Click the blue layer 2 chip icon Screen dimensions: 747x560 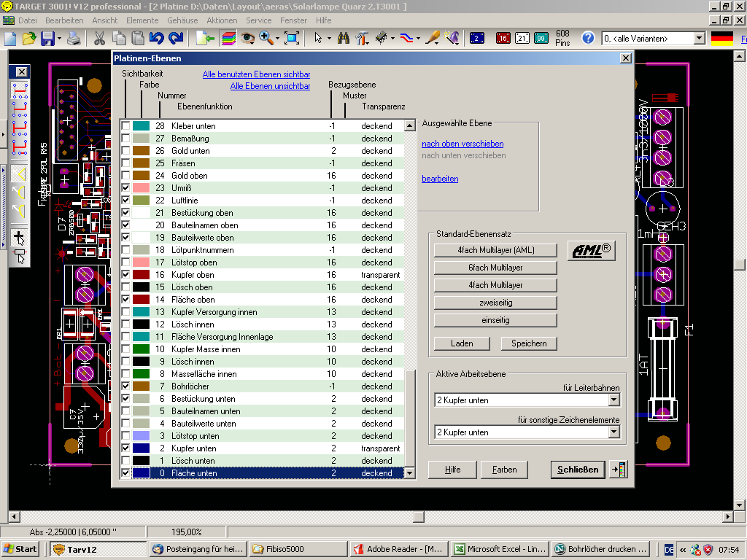tap(477, 38)
